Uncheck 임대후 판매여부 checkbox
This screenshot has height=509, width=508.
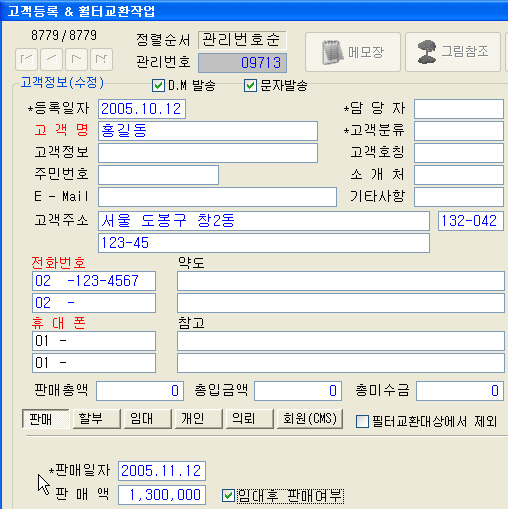[x=228, y=496]
